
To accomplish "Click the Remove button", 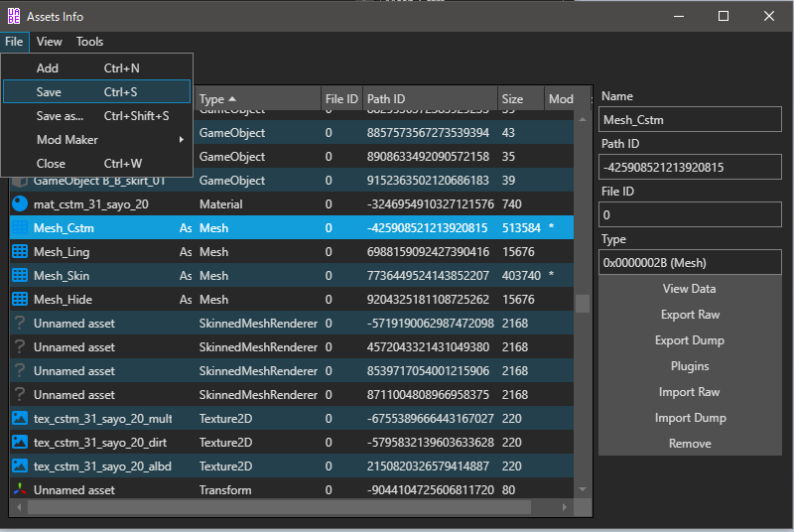I will [690, 444].
